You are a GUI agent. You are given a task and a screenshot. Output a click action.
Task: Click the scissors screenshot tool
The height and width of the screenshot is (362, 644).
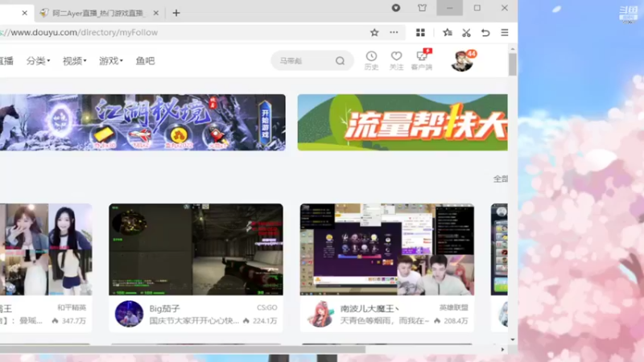pos(467,33)
